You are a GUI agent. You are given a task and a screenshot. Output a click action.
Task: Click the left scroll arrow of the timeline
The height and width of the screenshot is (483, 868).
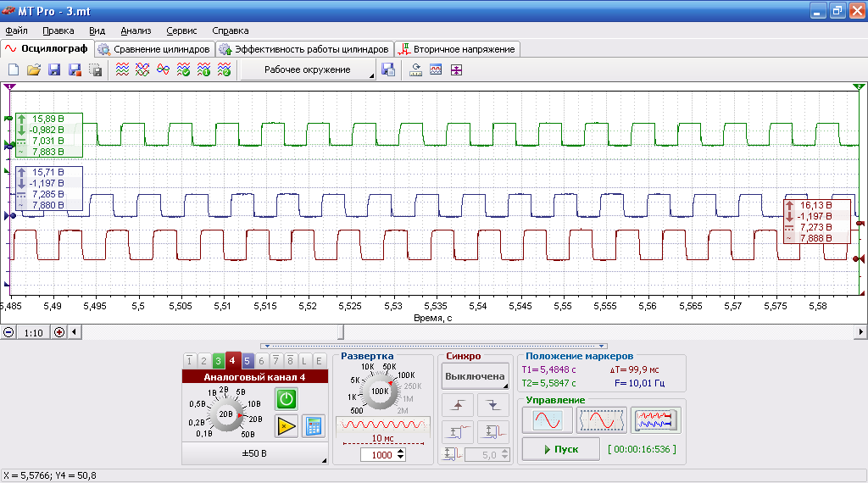(75, 332)
